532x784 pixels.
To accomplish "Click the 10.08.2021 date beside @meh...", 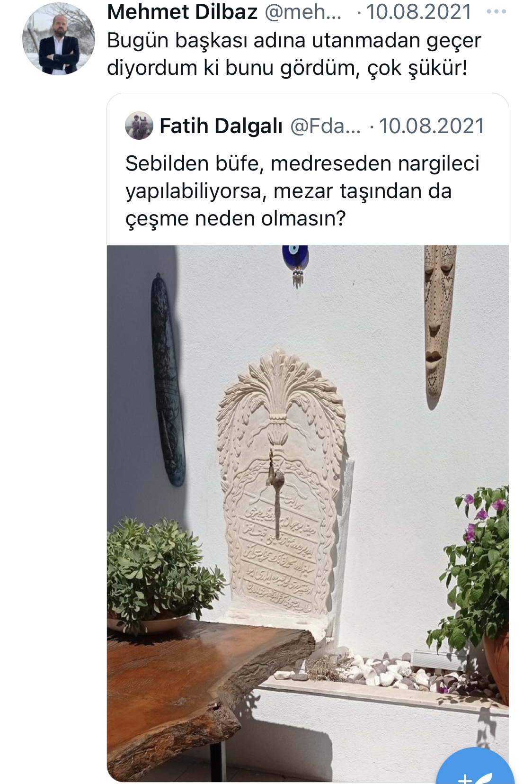I will (x=419, y=12).
